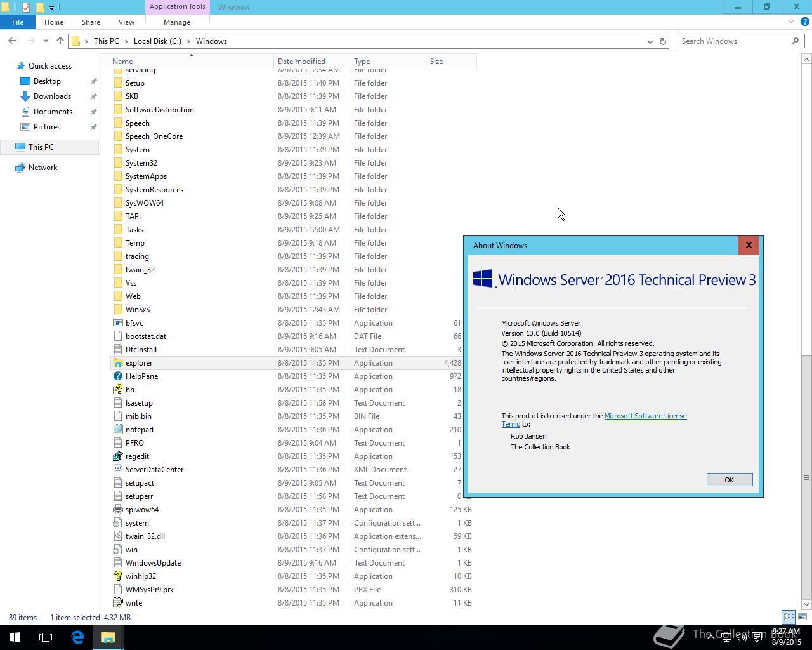Click the search magnifier icon

click(795, 41)
